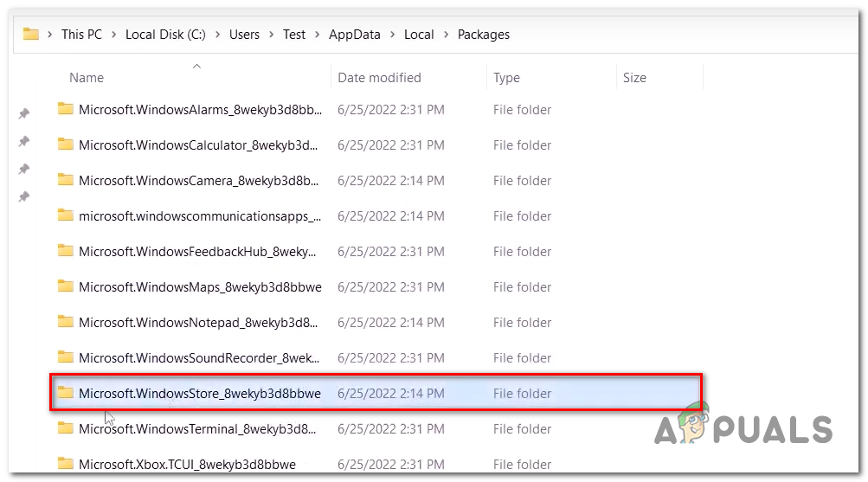The width and height of the screenshot is (868, 482).
Task: Sort by Size column header
Action: pyautogui.click(x=634, y=78)
